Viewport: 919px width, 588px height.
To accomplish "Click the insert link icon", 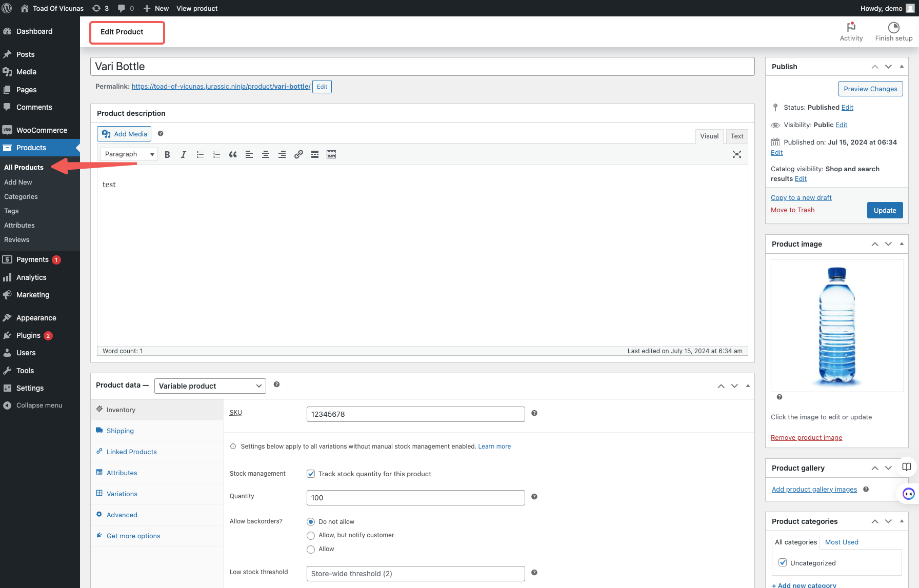I will 298,154.
